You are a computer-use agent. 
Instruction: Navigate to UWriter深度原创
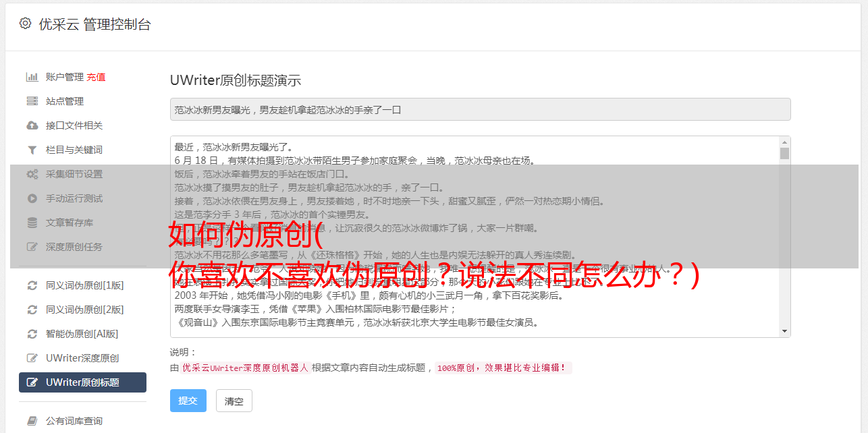[82, 358]
